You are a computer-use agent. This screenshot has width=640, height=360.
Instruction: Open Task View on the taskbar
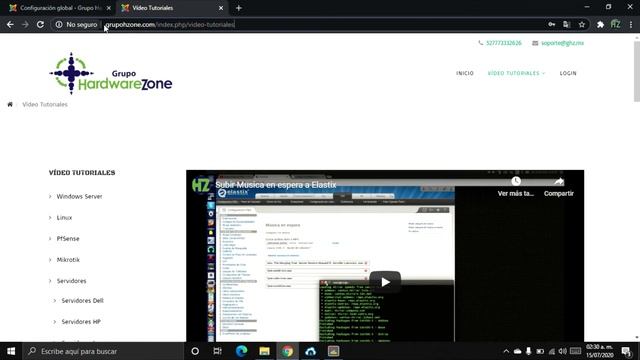click(x=218, y=351)
